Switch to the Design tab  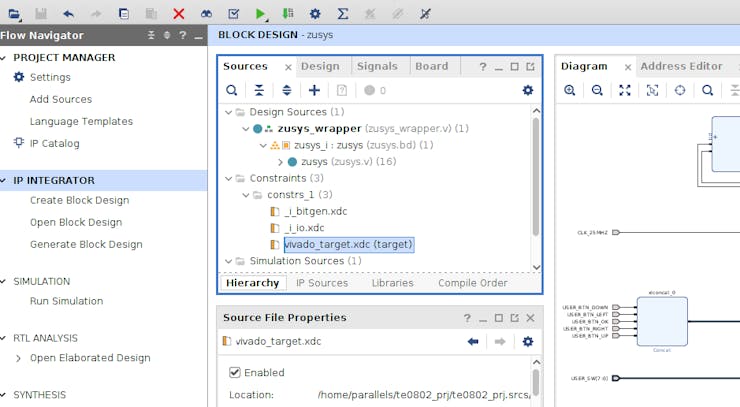(320, 66)
